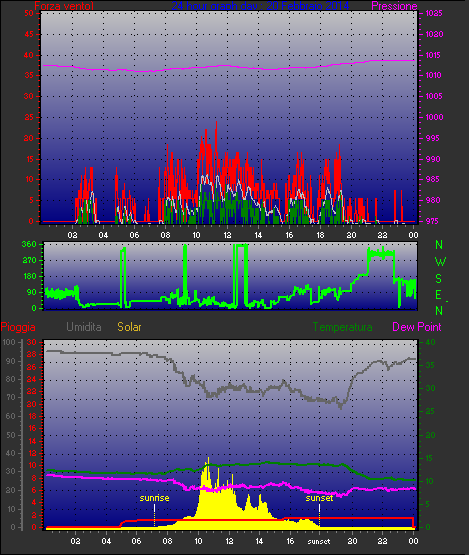
Task: Click the Pressione axis label
Action: [394, 6]
